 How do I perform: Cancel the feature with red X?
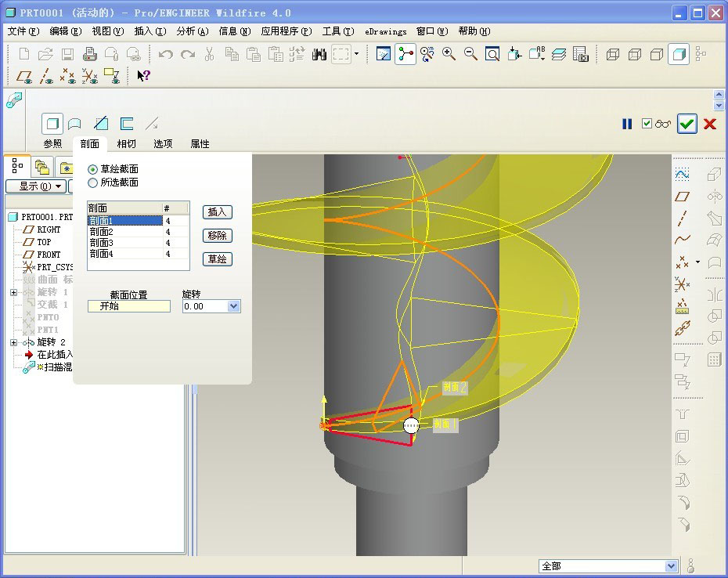click(x=710, y=124)
